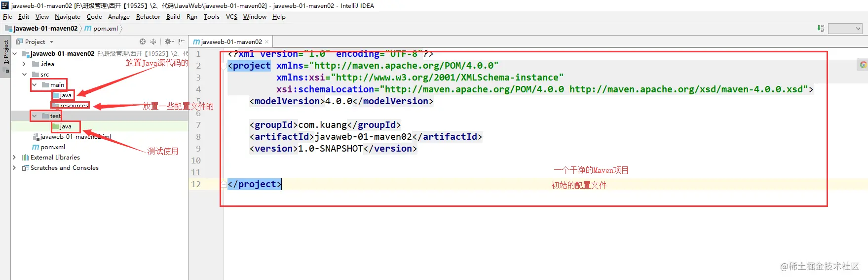
Task: Select Scratches and Consoles in project tree
Action: pos(60,168)
